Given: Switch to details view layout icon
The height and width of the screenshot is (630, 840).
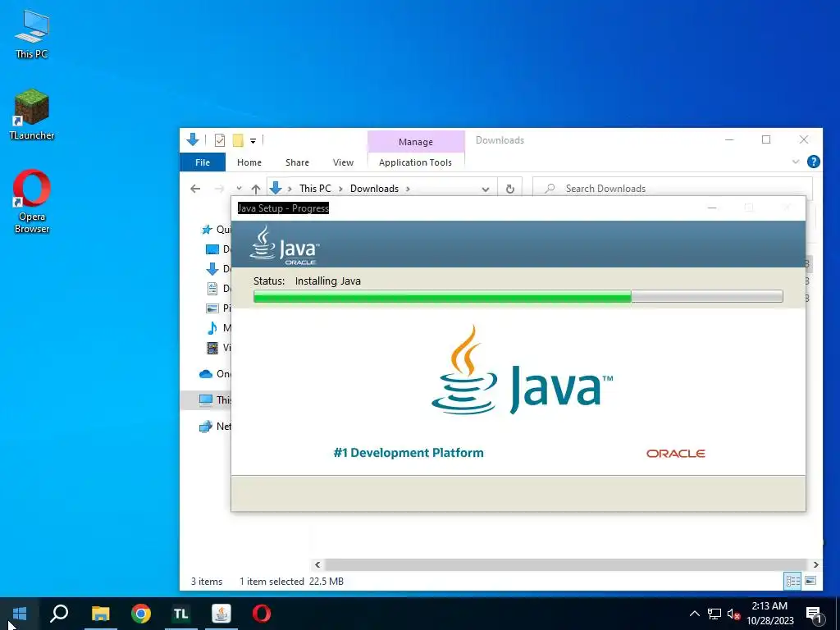Looking at the screenshot, I should coord(792,581).
